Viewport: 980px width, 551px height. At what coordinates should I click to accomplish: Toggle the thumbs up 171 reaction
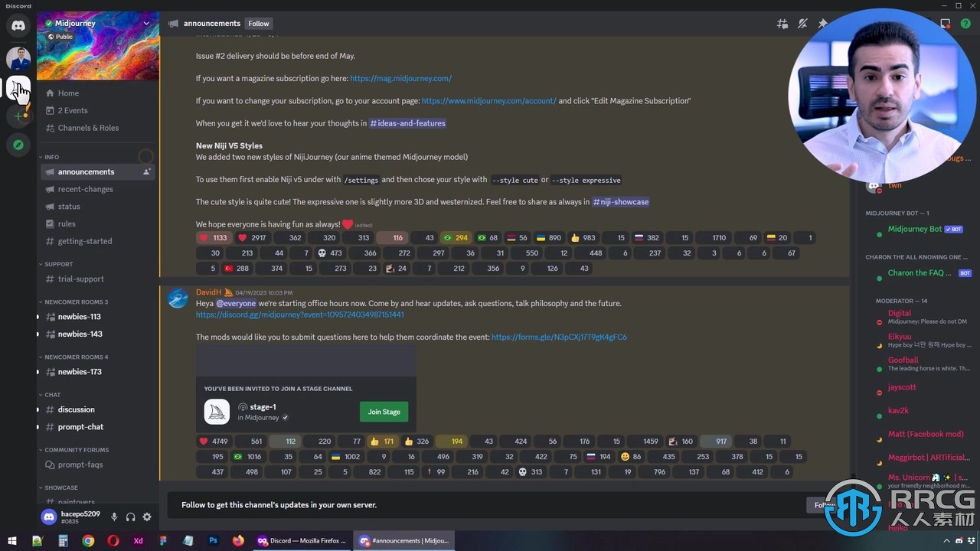click(381, 442)
